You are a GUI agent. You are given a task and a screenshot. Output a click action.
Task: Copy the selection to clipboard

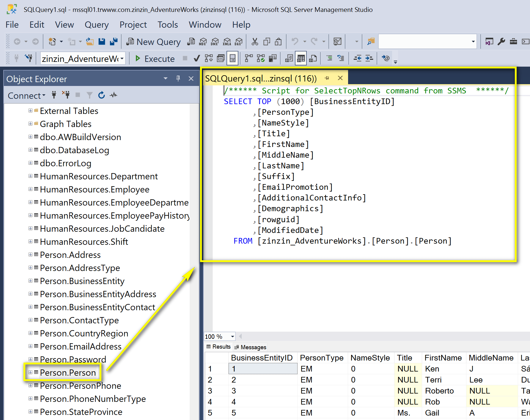[267, 42]
